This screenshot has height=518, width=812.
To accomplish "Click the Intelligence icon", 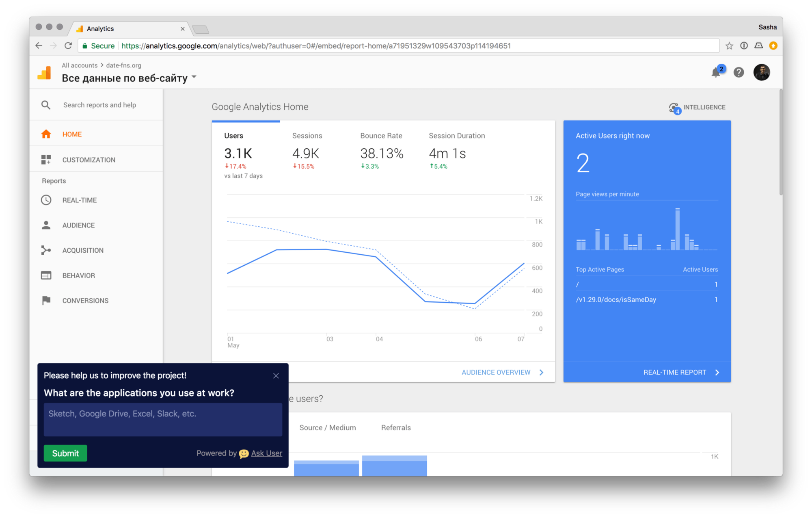I will point(674,108).
